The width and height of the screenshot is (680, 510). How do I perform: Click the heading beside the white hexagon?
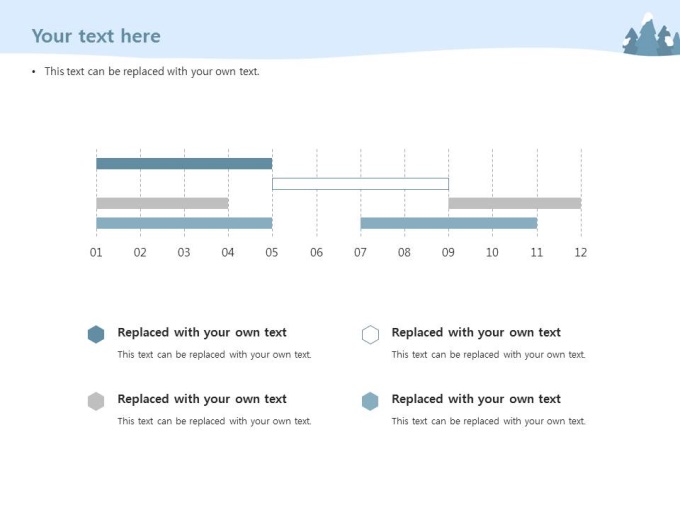pyautogui.click(x=476, y=333)
